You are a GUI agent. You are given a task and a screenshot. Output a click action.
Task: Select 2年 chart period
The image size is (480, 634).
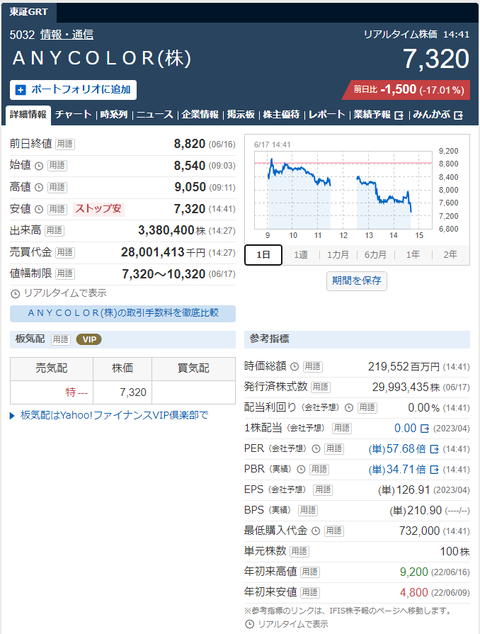(x=450, y=255)
